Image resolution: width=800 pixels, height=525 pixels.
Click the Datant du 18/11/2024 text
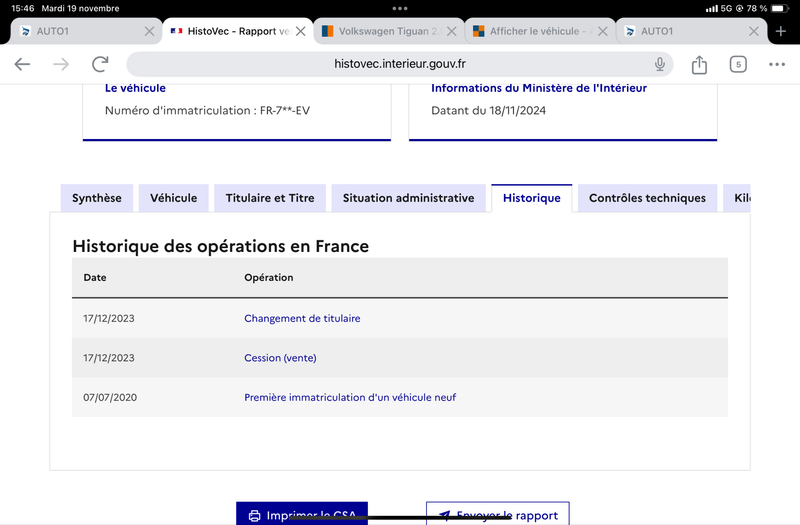[x=488, y=111]
